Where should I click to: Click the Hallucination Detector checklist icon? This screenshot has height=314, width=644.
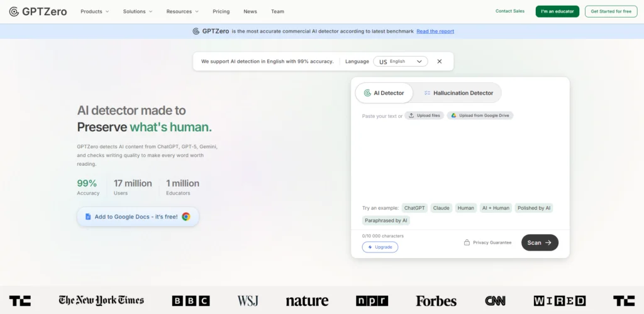pos(427,93)
